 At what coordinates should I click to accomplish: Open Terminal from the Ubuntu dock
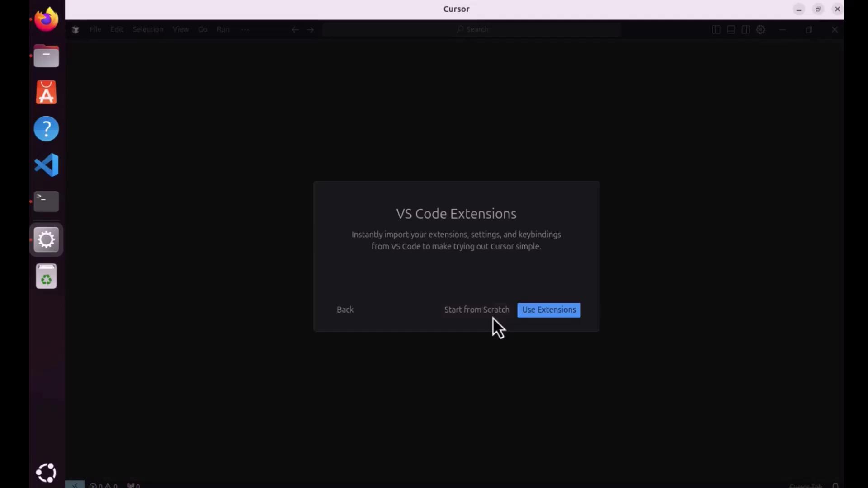(47, 202)
